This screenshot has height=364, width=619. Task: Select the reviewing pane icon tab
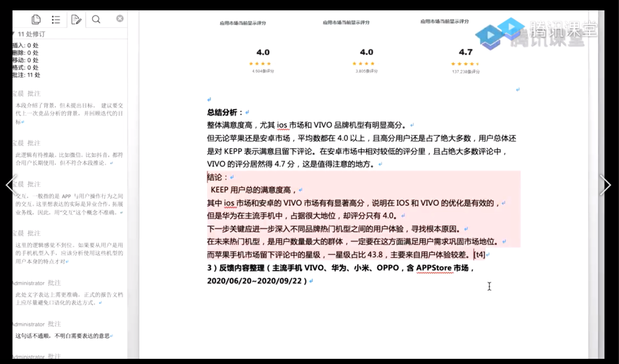point(76,19)
